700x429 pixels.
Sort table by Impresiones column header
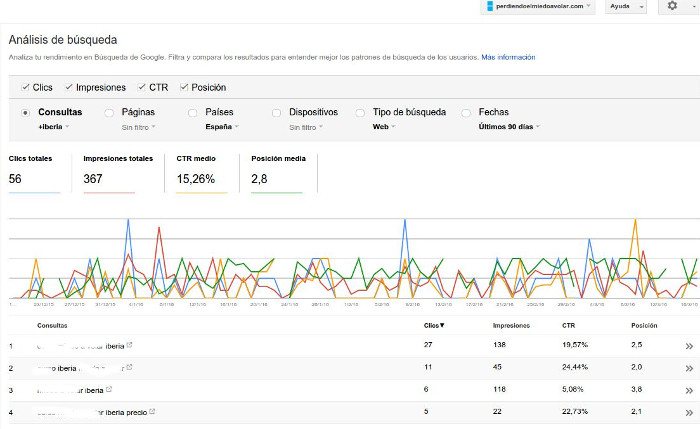click(x=511, y=325)
